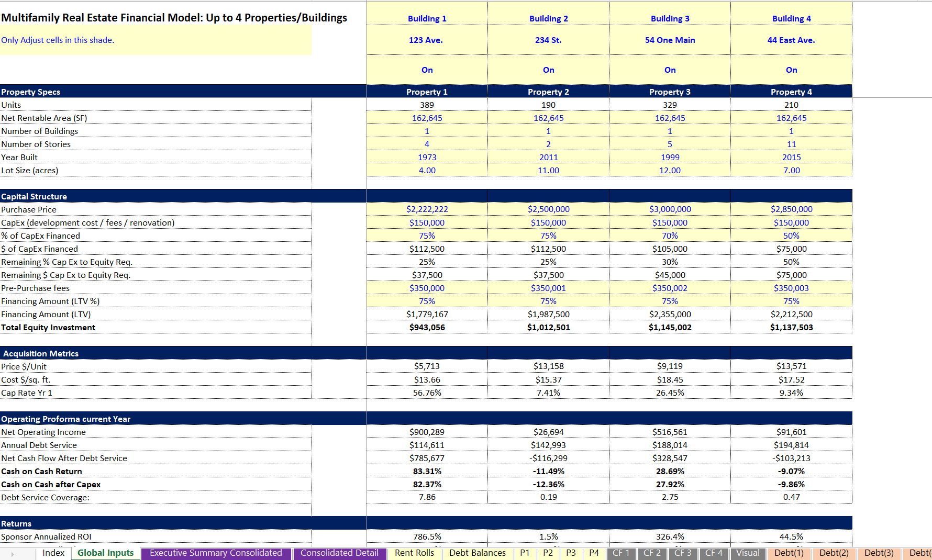The height and width of the screenshot is (560, 932).
Task: Go to the Rent Rolls tab
Action: point(414,553)
